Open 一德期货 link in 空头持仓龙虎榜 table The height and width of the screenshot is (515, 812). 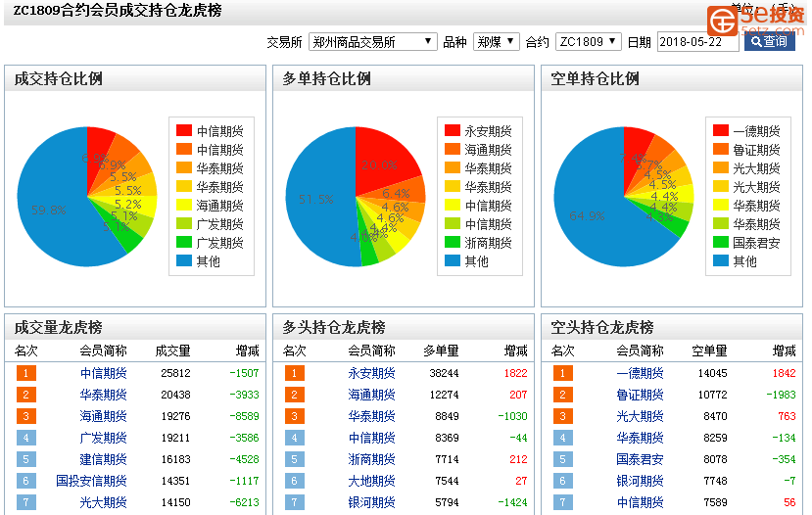[640, 373]
